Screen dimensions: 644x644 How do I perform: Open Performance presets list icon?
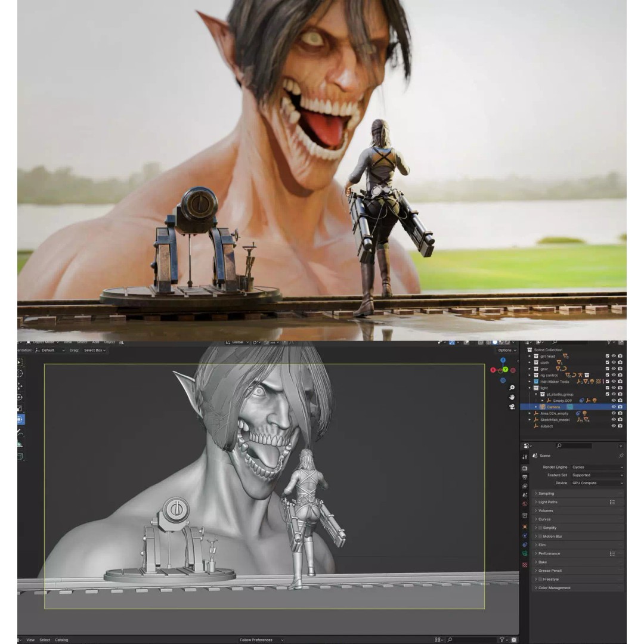point(612,553)
